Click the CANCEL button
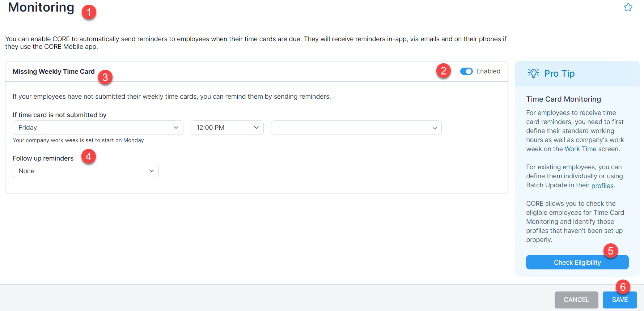Screen dimensions: 644x311 tap(576, 299)
